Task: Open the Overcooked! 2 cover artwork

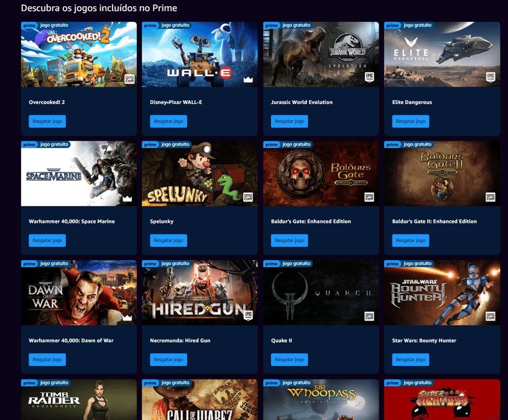Action: 79,55
